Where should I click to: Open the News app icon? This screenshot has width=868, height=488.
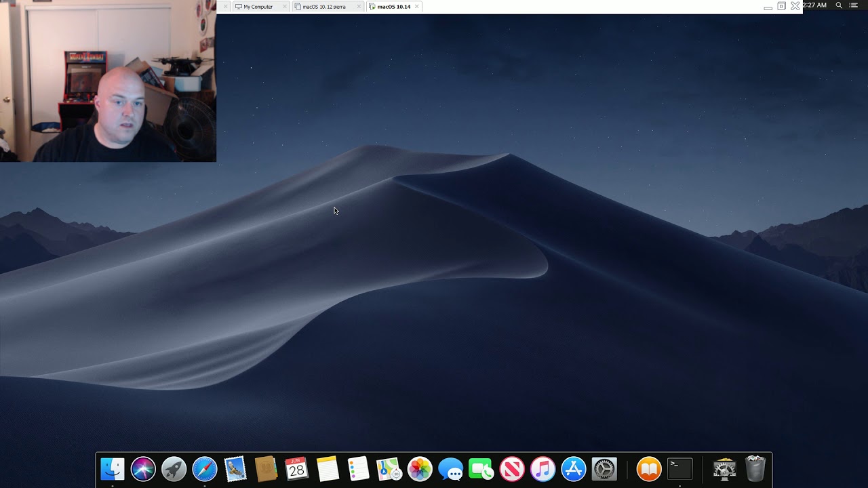click(x=512, y=469)
